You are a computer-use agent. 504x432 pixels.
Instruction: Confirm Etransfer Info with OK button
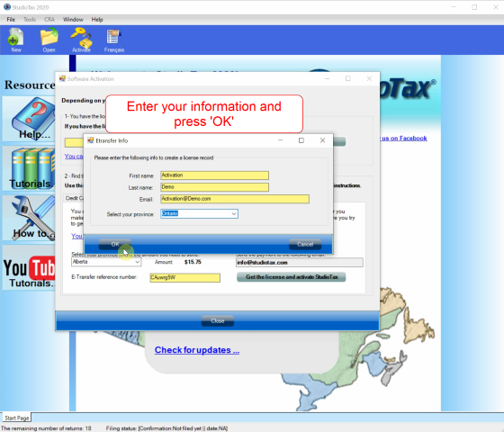(115, 244)
